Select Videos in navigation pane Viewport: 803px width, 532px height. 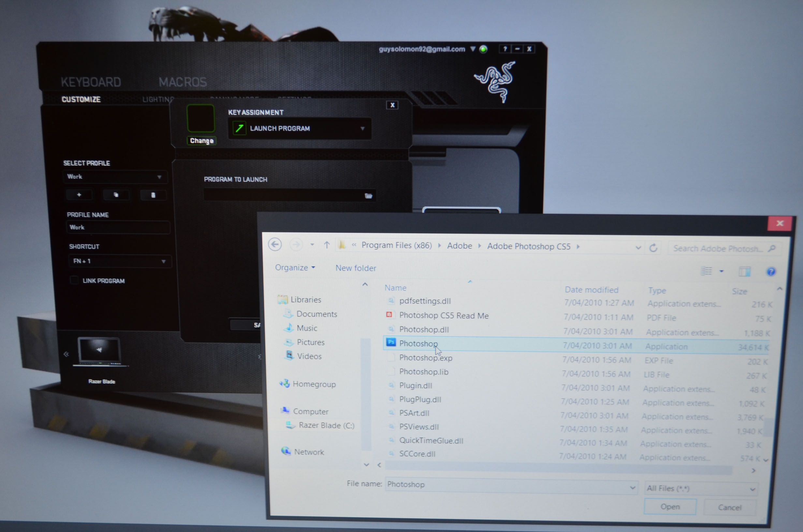309,356
